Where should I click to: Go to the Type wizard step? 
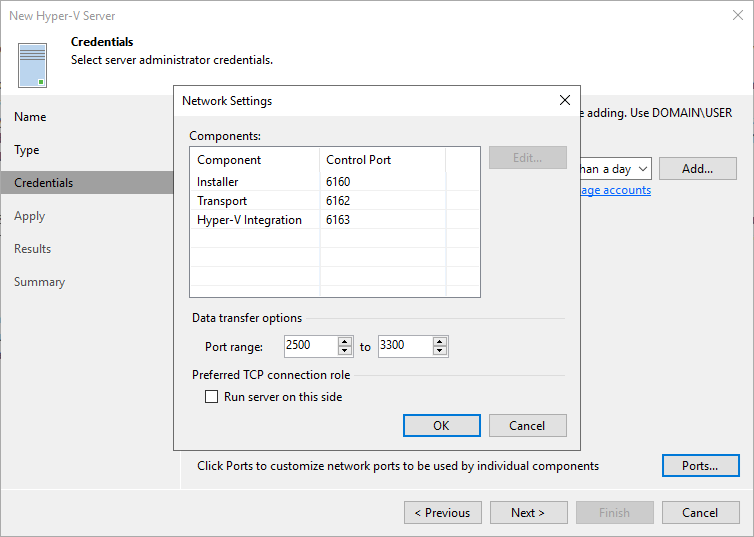[x=27, y=150]
